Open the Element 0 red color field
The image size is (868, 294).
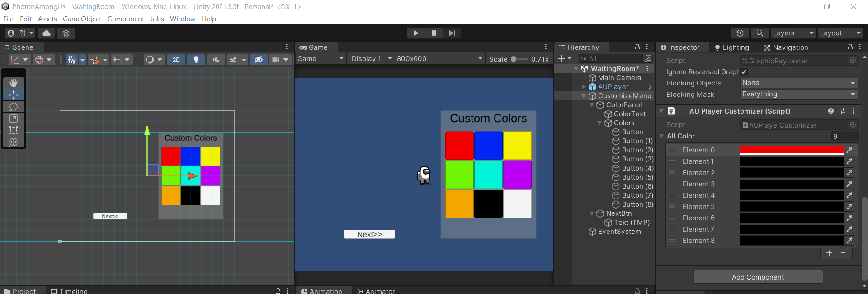(792, 150)
